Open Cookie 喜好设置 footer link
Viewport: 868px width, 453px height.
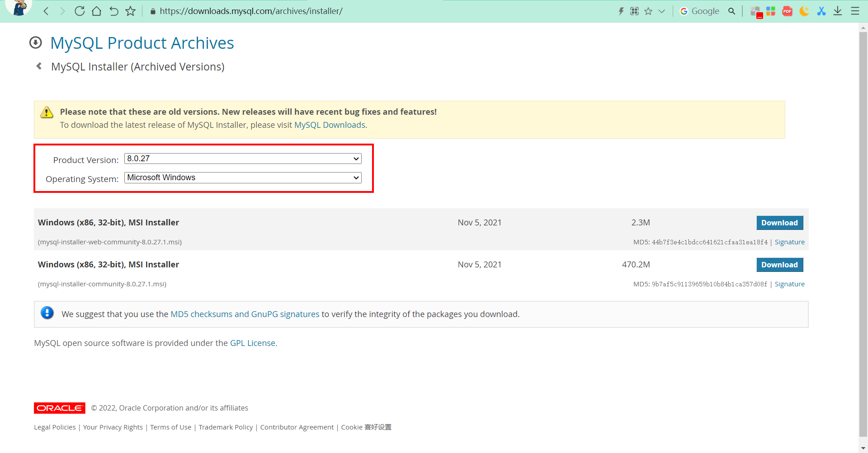(366, 427)
